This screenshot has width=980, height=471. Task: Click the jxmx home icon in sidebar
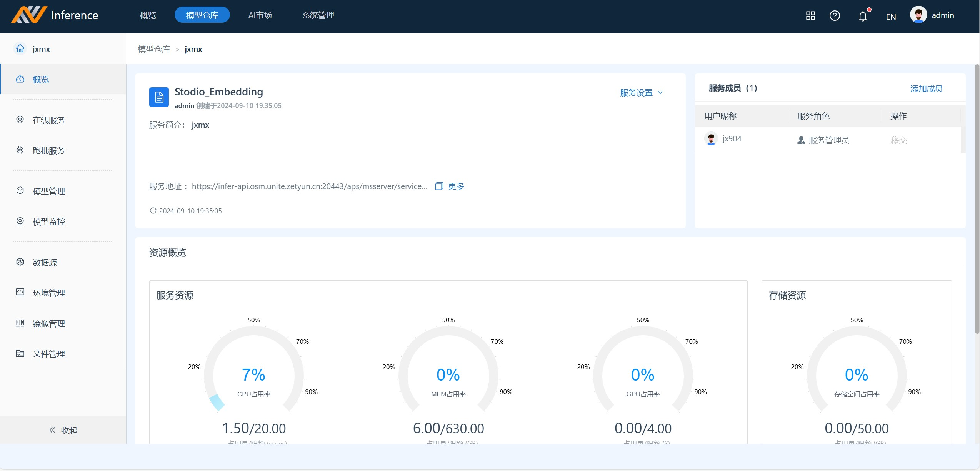click(20, 48)
